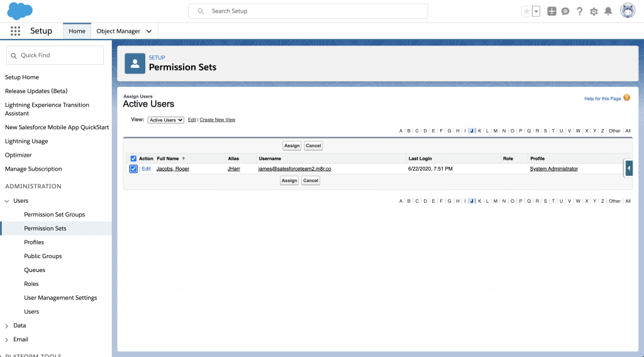Open Setup Home in sidebar
Viewport: 644px width, 357px height.
tap(22, 77)
